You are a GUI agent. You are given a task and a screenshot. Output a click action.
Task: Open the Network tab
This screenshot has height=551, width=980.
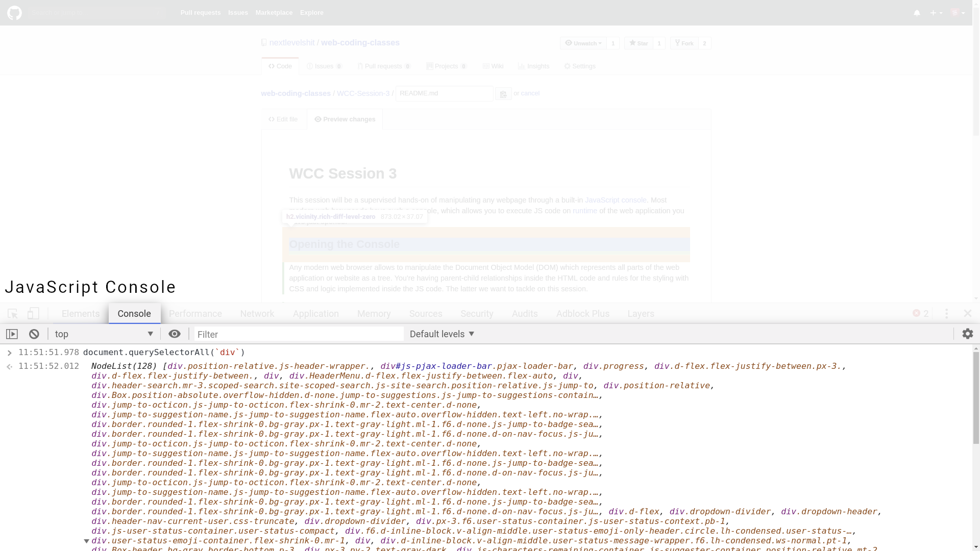[x=257, y=314]
